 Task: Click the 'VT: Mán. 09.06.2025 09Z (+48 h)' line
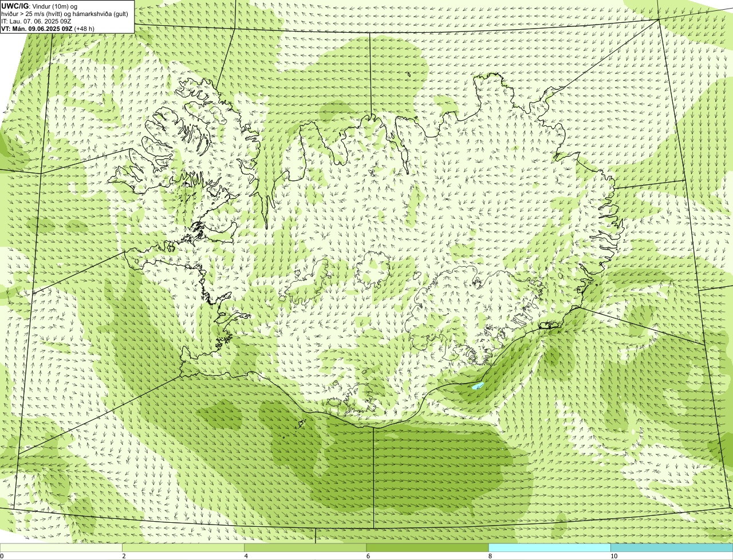[x=48, y=29]
